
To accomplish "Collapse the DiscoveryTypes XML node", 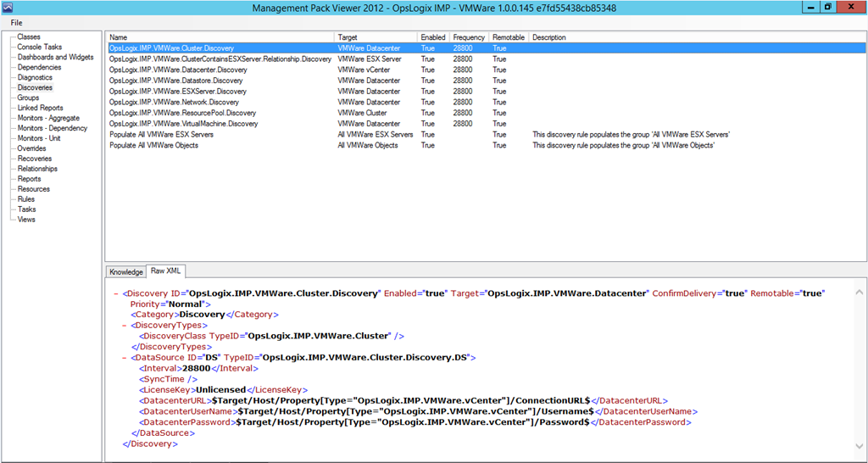I will pyautogui.click(x=125, y=326).
